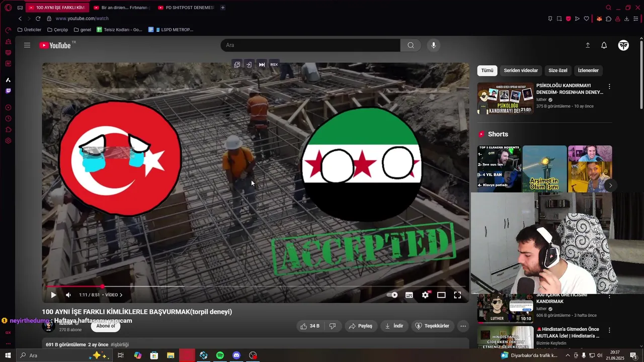Go to YouTube home via logo
The image size is (644, 362).
pyautogui.click(x=55, y=45)
